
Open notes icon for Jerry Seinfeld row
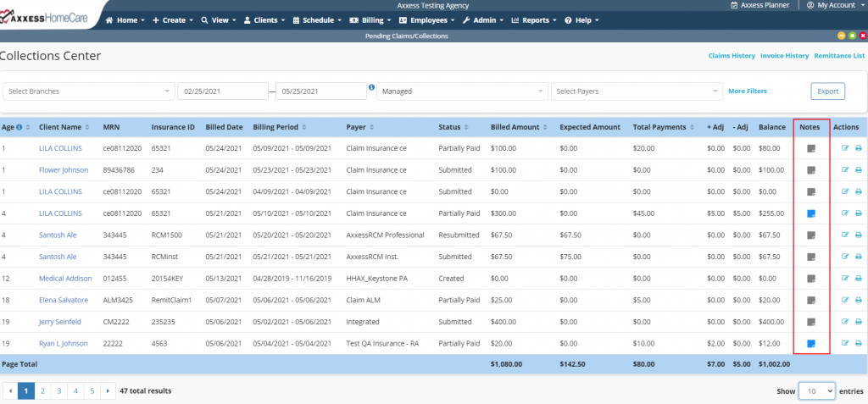(x=811, y=322)
